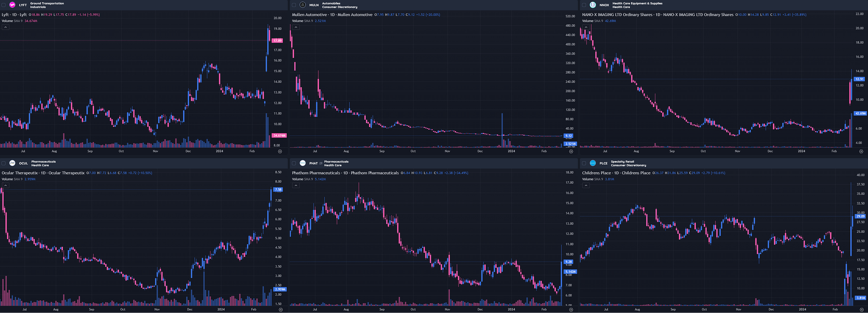The width and height of the screenshot is (868, 313).
Task: Click the 5.142M volume label on PHAT axis
Action: [570, 272]
